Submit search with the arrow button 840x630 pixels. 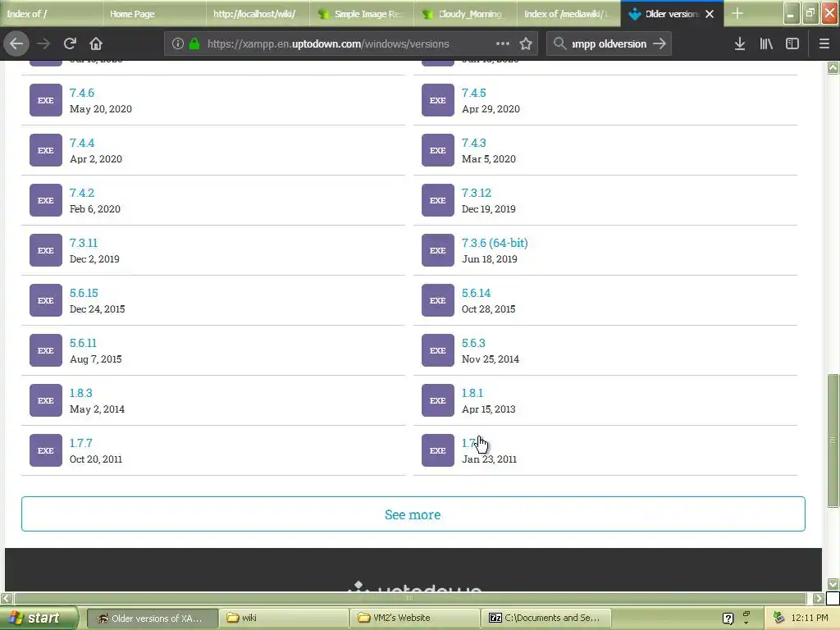[x=659, y=44]
